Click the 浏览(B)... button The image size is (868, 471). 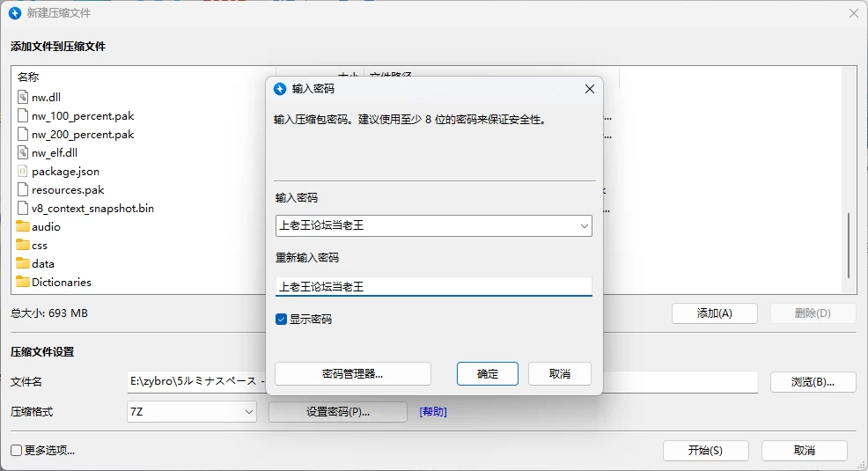coord(813,382)
